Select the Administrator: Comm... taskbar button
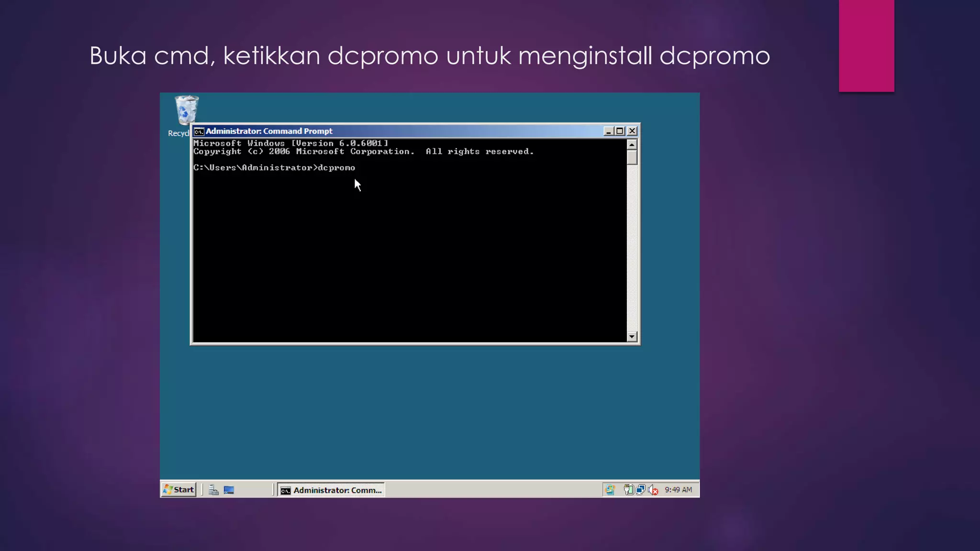The image size is (980, 551). coord(331,490)
